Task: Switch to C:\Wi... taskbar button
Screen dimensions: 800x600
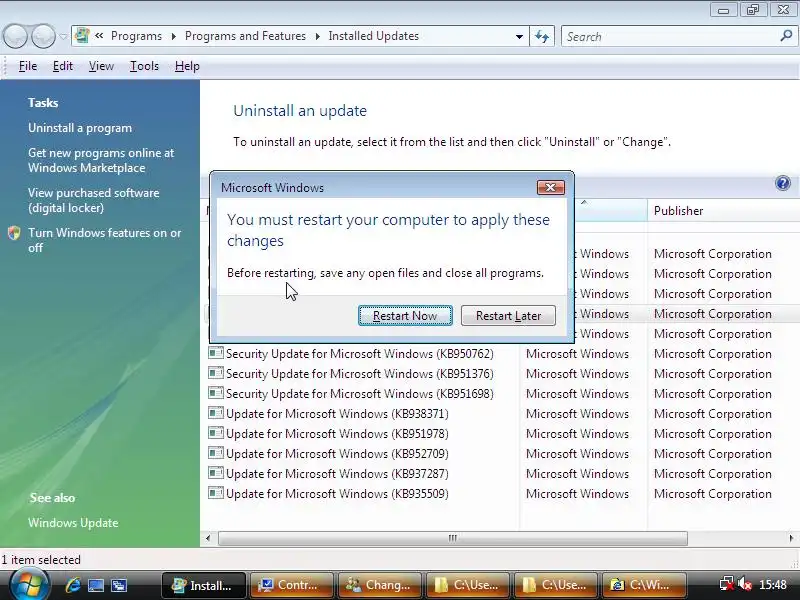Action: 644,585
